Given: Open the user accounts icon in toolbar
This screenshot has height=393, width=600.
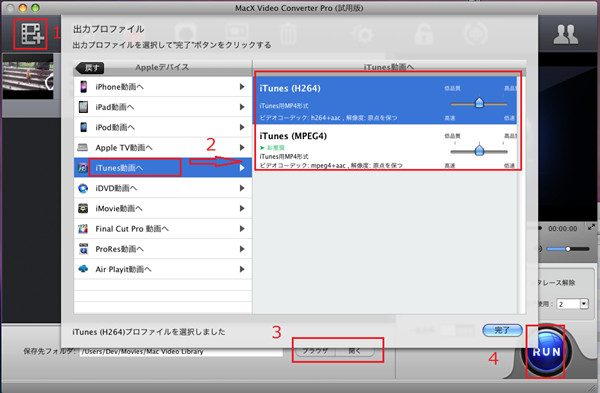Looking at the screenshot, I should pos(566,34).
